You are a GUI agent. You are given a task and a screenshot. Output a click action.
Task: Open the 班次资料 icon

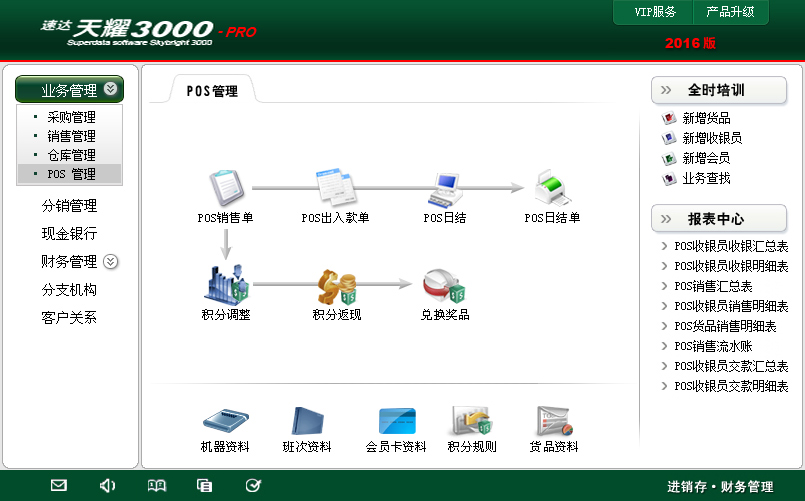[308, 421]
